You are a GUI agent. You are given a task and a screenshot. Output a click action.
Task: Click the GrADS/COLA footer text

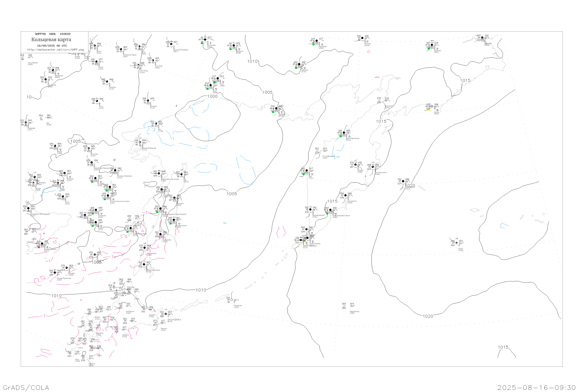click(x=26, y=387)
